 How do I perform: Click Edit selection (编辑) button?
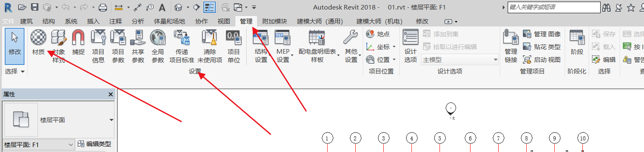pos(604,59)
